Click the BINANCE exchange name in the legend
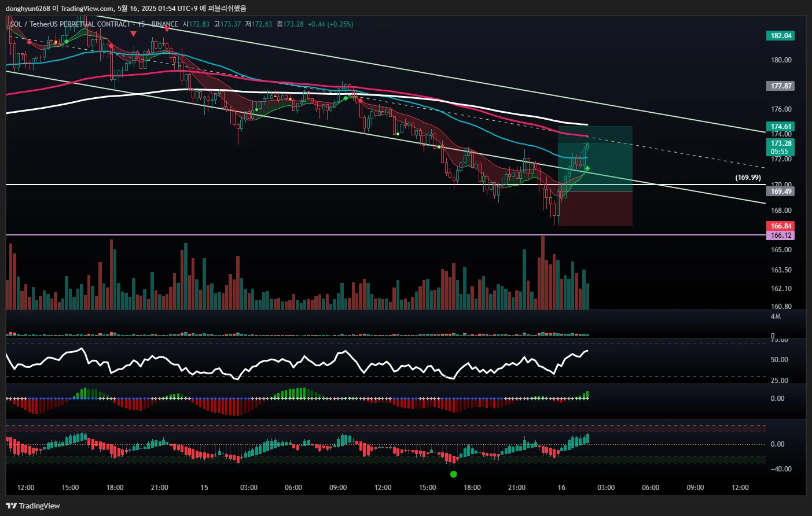Viewport: 812px width, 516px height. click(164, 24)
